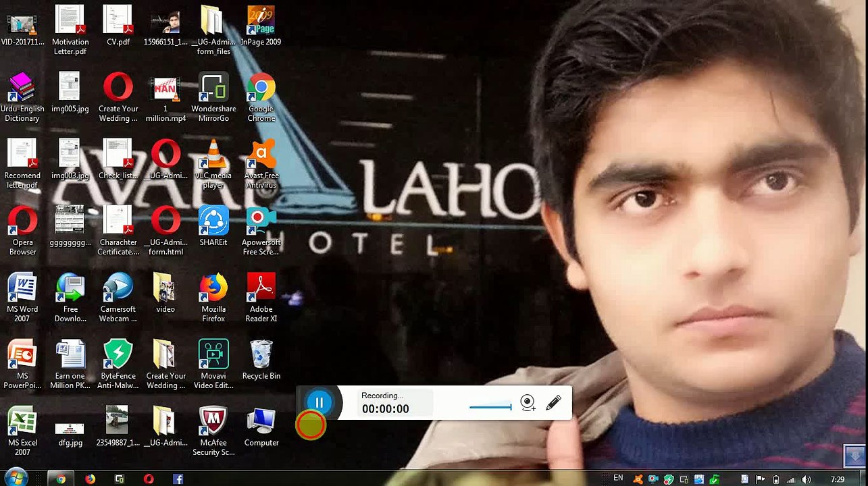Select the img003.jpg file
868x486 pixels.
click(70, 161)
